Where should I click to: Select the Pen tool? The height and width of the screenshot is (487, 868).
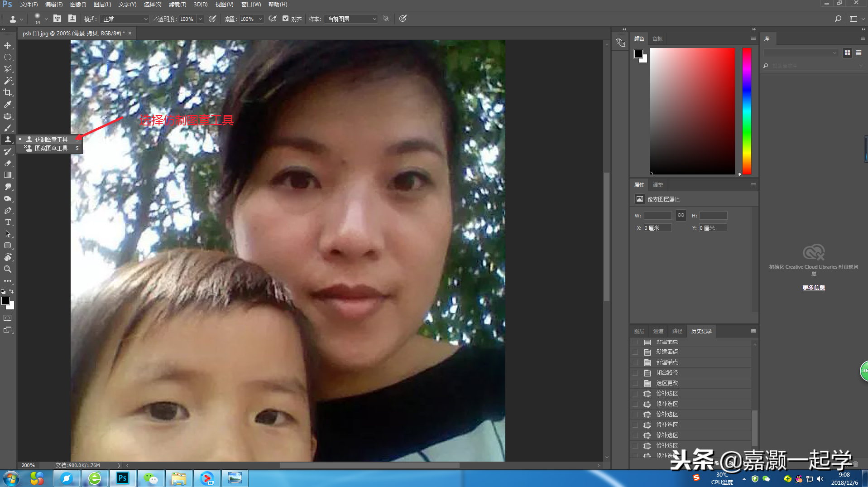pos(8,210)
